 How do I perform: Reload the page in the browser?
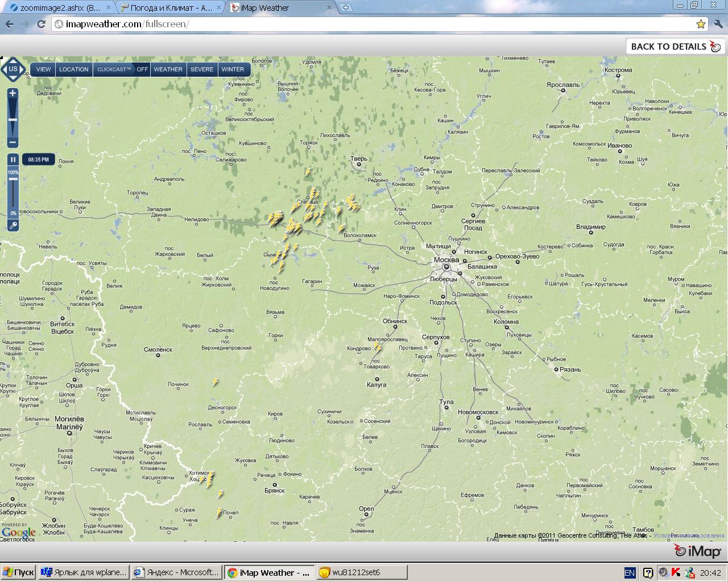coord(41,24)
